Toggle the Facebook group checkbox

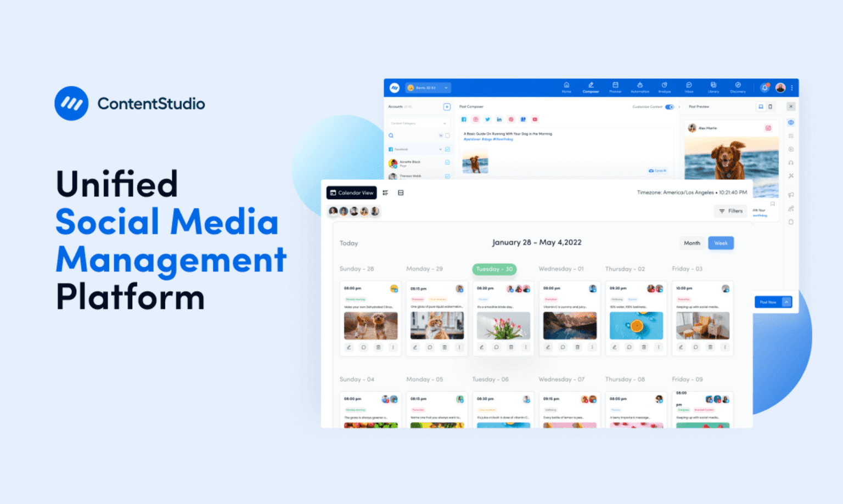click(447, 149)
